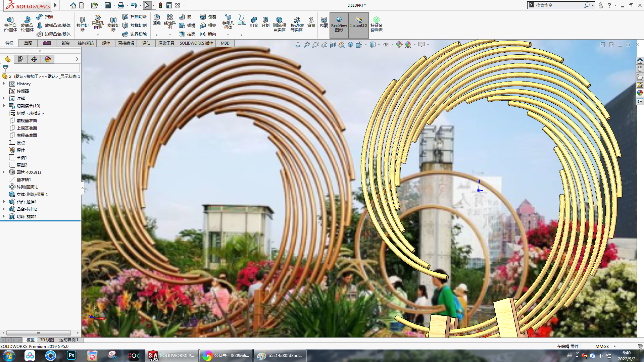
Task: Select the Revolved Cut (旋转切除) tool
Action: point(113,24)
